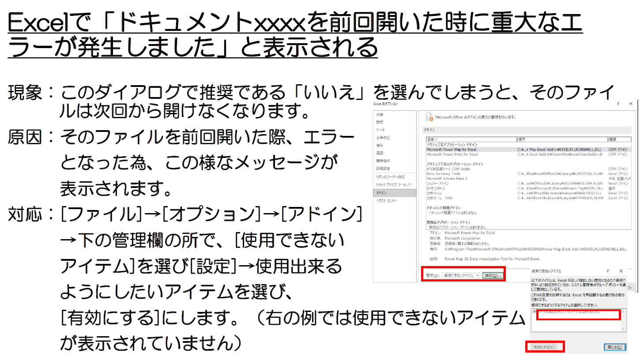Open the 全般 options category
The height and width of the screenshot is (364, 644).
[x=395, y=115]
